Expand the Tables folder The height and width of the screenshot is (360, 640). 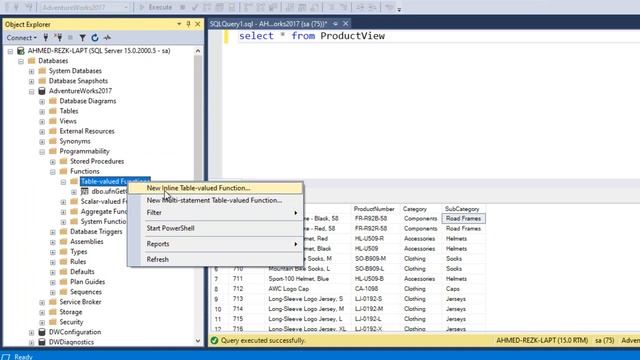pos(42,111)
